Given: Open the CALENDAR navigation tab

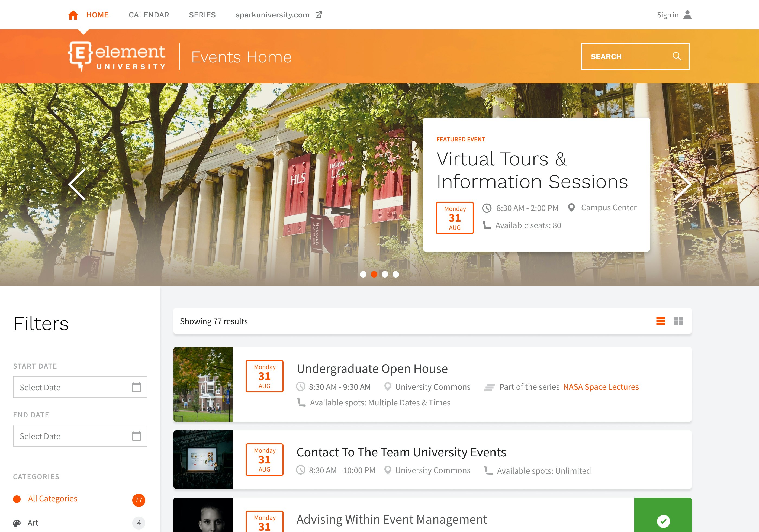Looking at the screenshot, I should pos(149,15).
